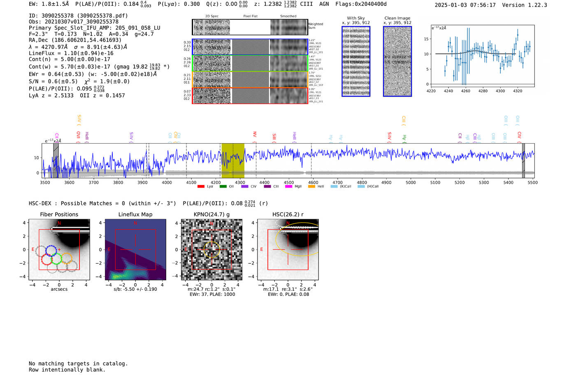
Task: Click the green fiber circle in Fiber Positions
Action: 56,259
